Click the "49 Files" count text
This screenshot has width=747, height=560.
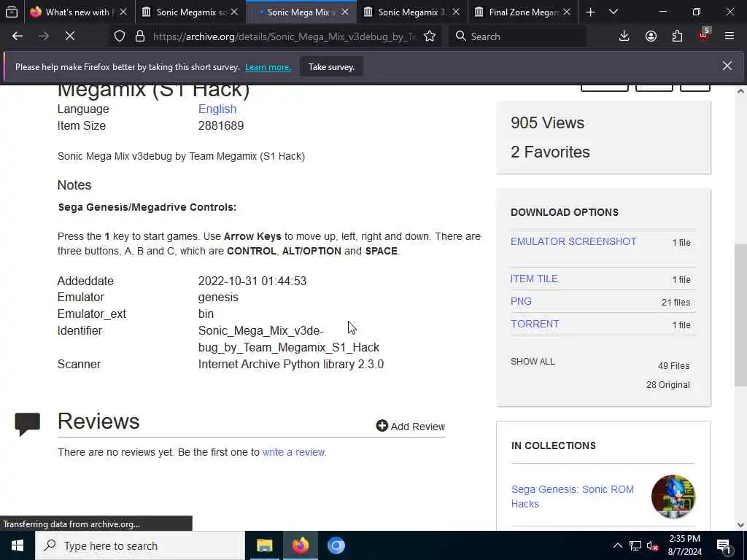[673, 366]
